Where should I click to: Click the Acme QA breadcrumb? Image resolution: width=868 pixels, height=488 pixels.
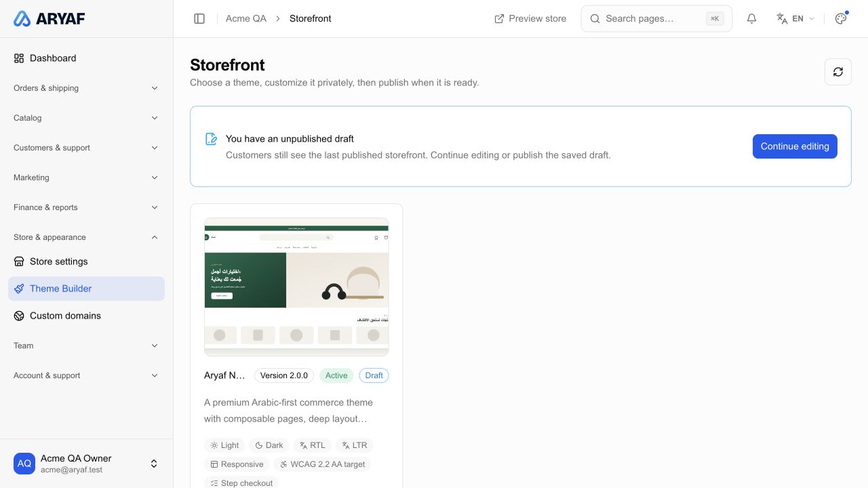pyautogui.click(x=246, y=18)
